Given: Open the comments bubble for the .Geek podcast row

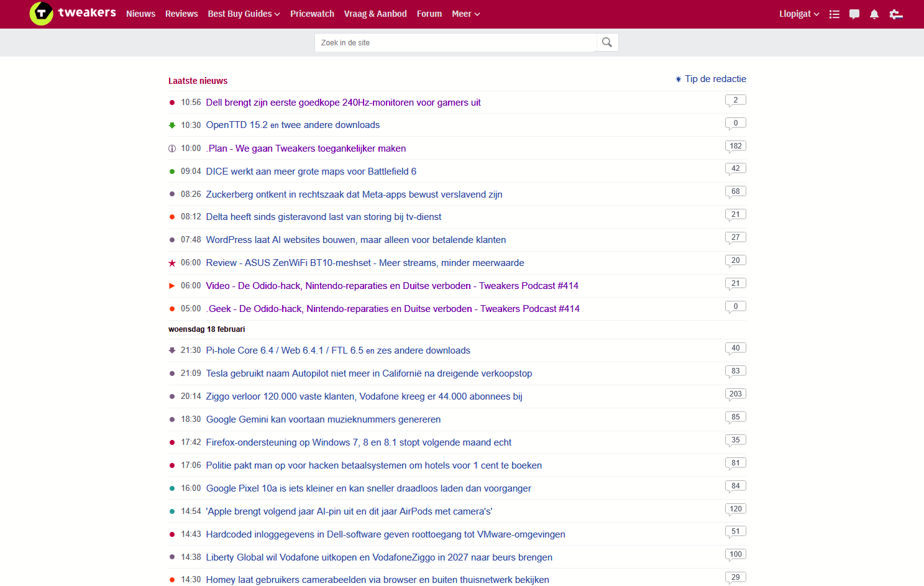Looking at the screenshot, I should click(x=736, y=307).
